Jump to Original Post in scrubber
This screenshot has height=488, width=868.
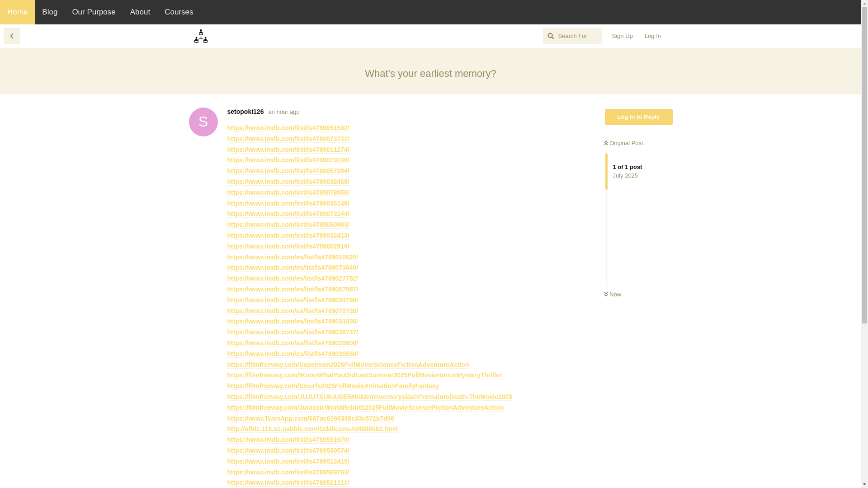point(624,143)
